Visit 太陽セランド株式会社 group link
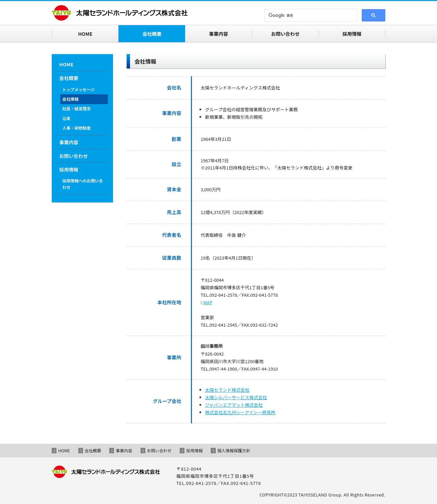437x504 pixels. click(227, 390)
